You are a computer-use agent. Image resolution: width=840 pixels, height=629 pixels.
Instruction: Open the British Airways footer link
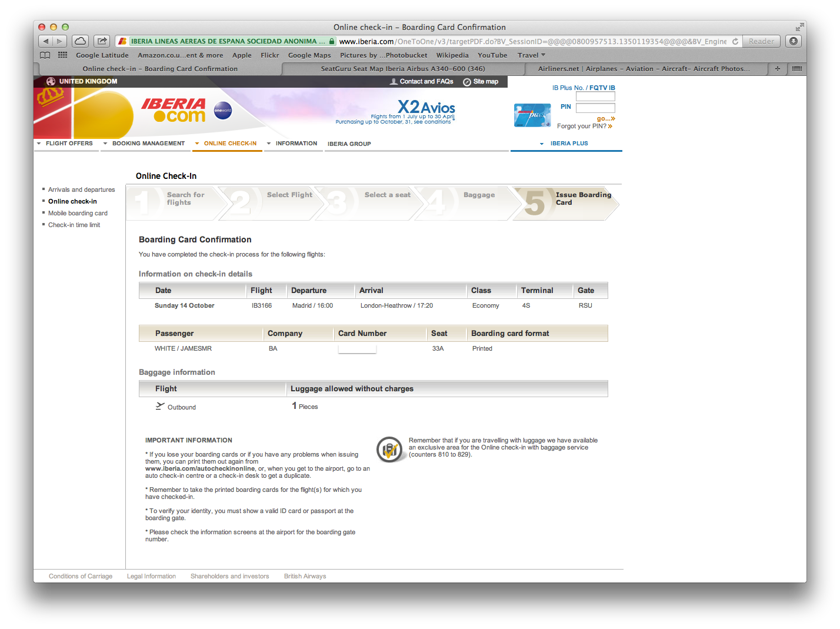click(x=305, y=576)
